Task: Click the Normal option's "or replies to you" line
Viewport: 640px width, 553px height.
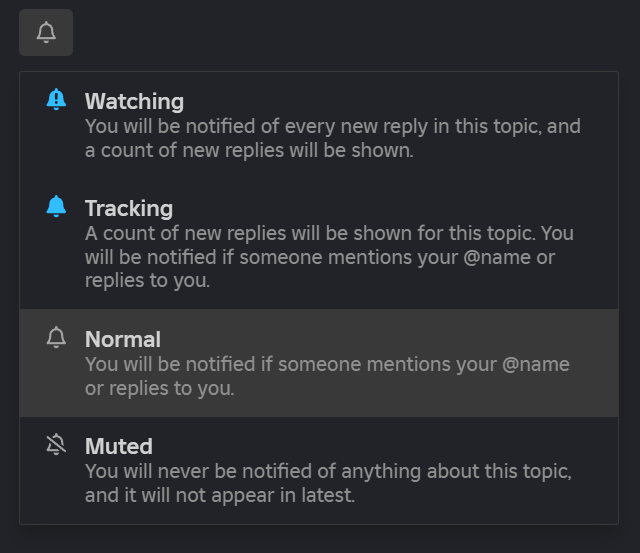Action: pyautogui.click(x=159, y=388)
